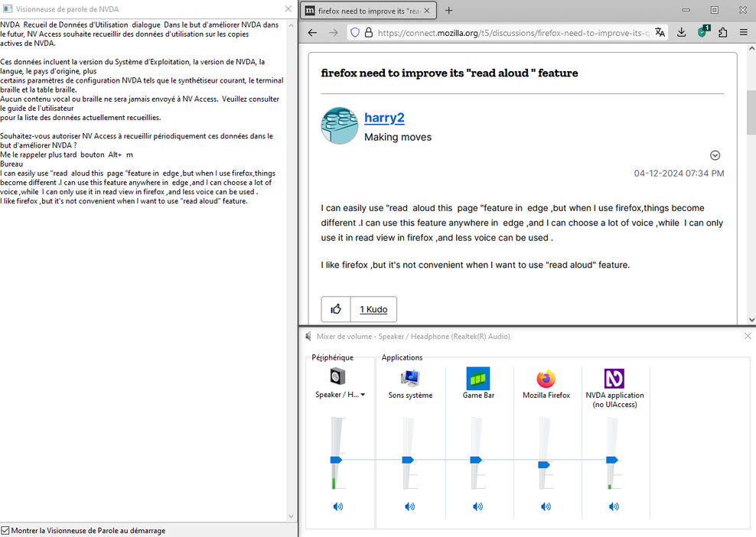
Task: Click the 'Périphérique' group label in mixer
Action: [x=332, y=357]
